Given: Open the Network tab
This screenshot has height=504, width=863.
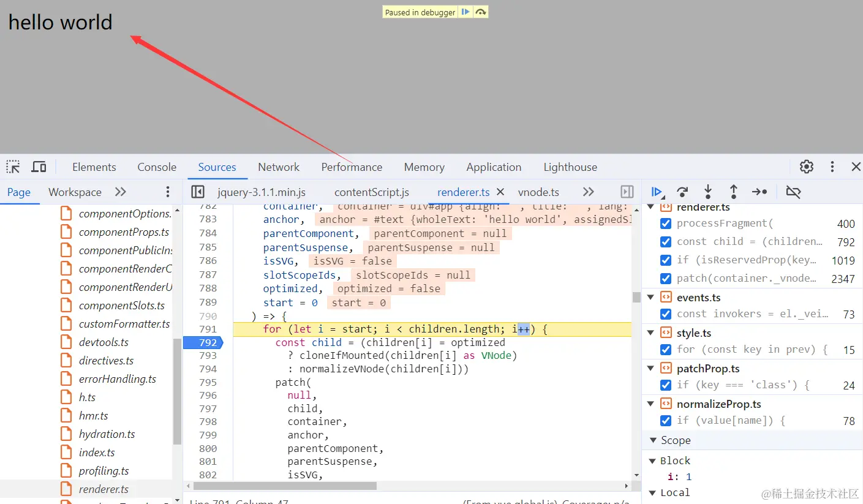Looking at the screenshot, I should point(279,167).
